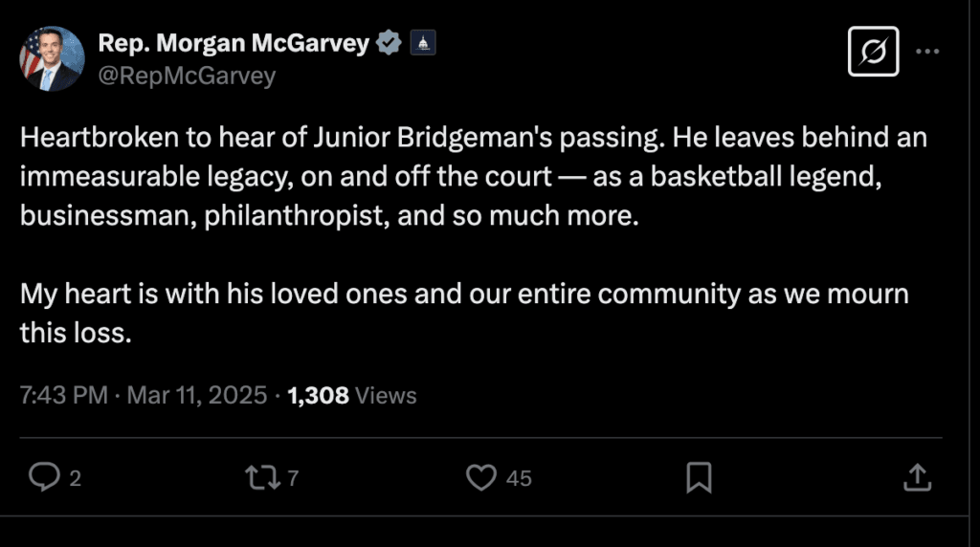Screen dimensions: 980x547
Task: Like the tweet with the heart icon
Action: (x=481, y=476)
